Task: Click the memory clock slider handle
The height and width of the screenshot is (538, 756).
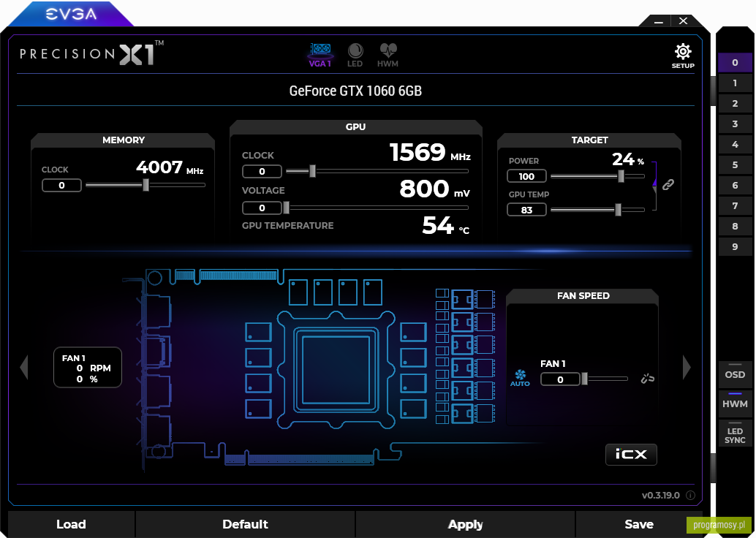Action: [x=145, y=185]
